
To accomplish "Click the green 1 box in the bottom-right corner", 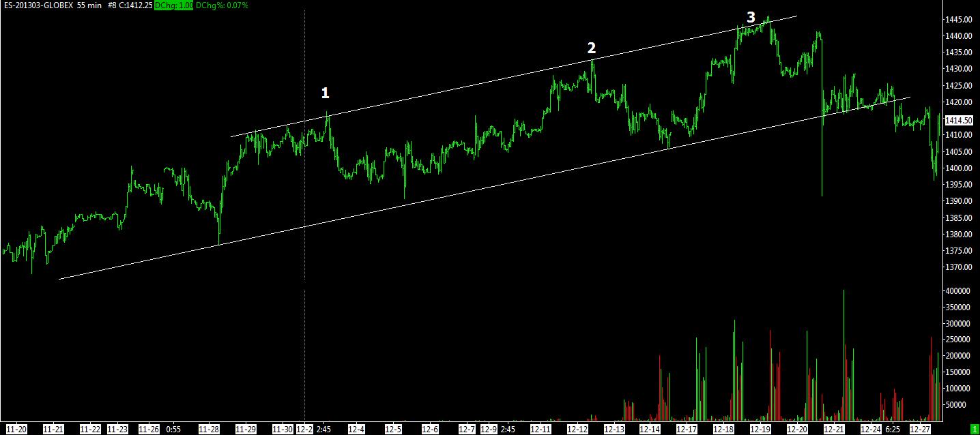I will tap(974, 429).
